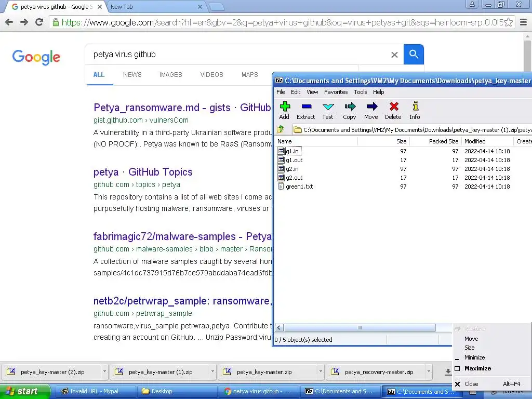Open Petya_ransomware.md gists GitHub result

pos(182,108)
